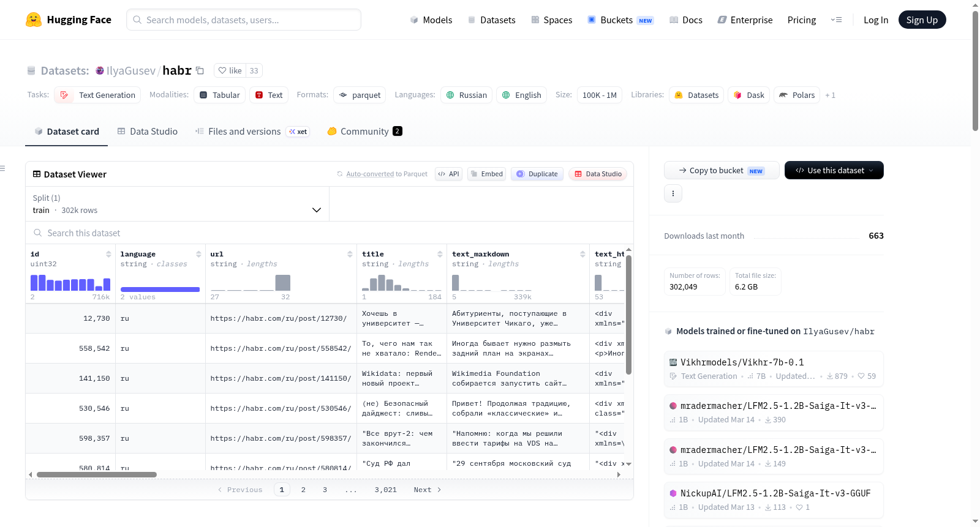Open Docs in top navigation

[x=686, y=20]
